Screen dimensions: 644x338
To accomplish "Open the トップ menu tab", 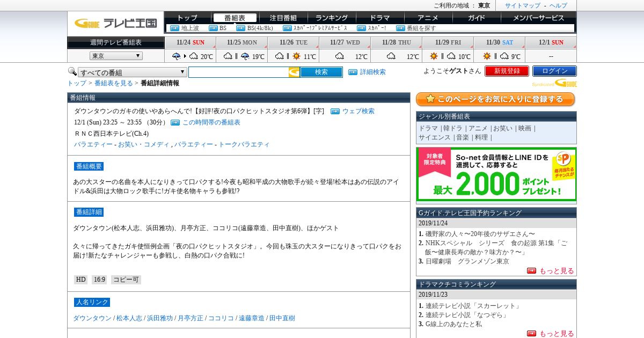I will click(x=187, y=18).
